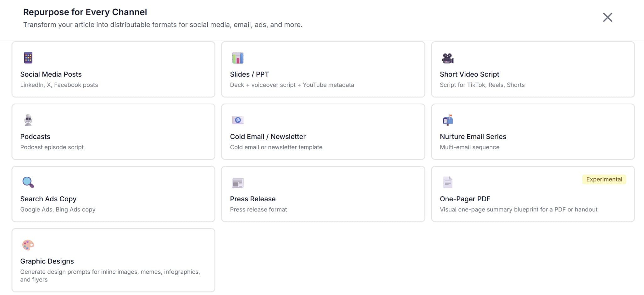Click the Press Release newspaper icon

(x=238, y=182)
